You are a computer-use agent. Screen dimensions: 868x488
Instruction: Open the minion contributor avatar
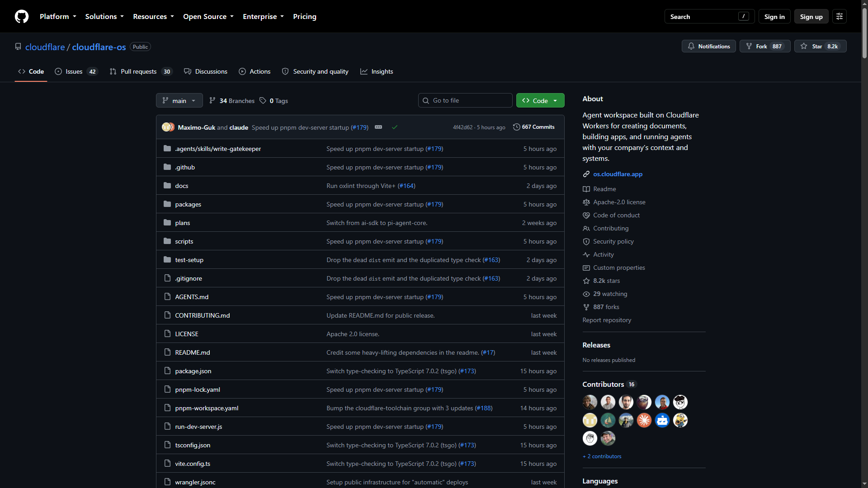[680, 420]
